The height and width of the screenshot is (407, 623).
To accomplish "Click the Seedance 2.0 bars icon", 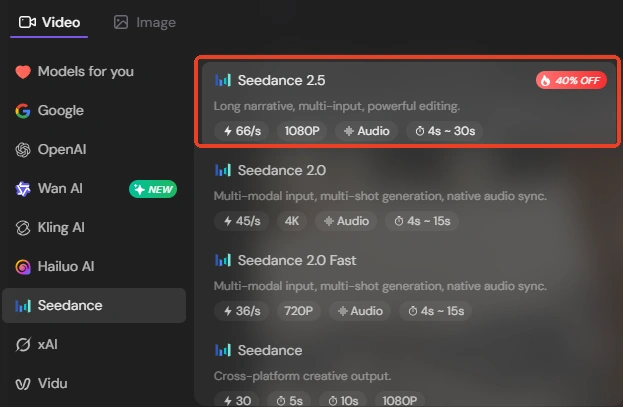I will point(223,171).
